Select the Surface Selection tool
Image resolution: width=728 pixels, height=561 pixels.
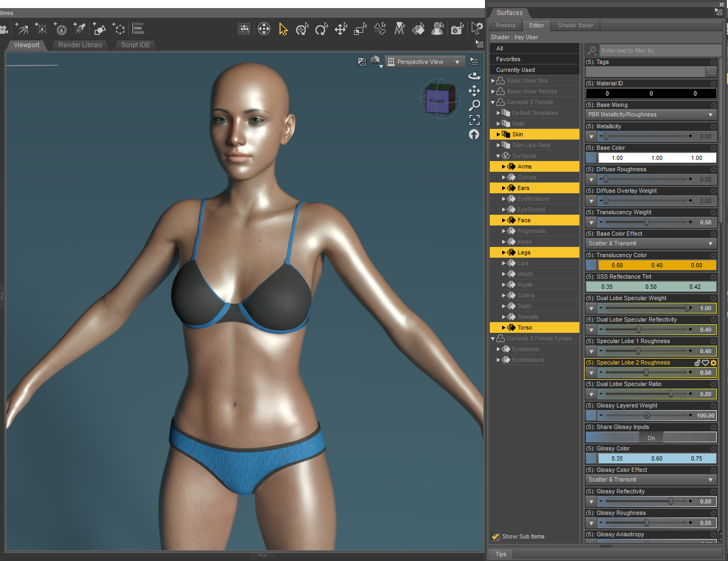(418, 28)
